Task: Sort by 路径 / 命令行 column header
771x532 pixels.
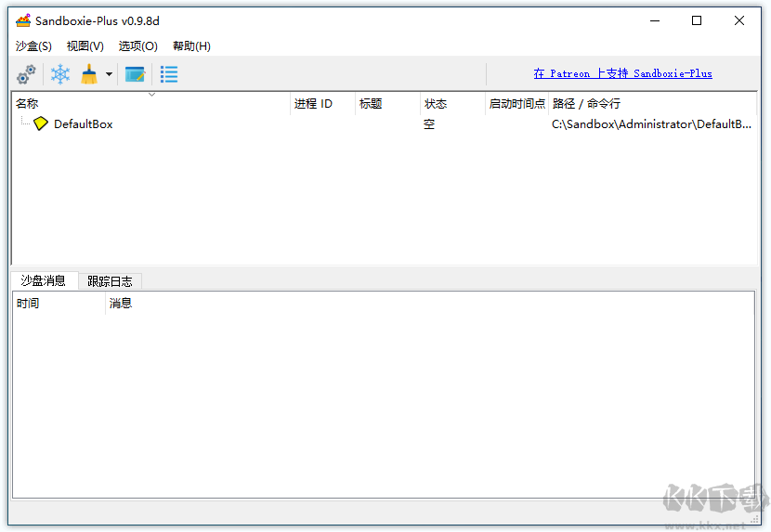Action: click(x=652, y=104)
